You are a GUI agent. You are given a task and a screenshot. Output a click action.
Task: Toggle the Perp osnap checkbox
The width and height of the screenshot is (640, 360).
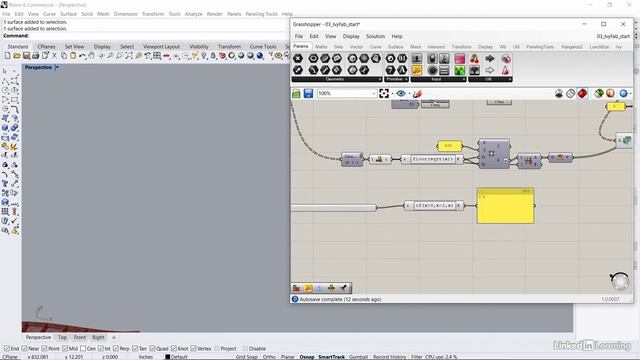116,349
